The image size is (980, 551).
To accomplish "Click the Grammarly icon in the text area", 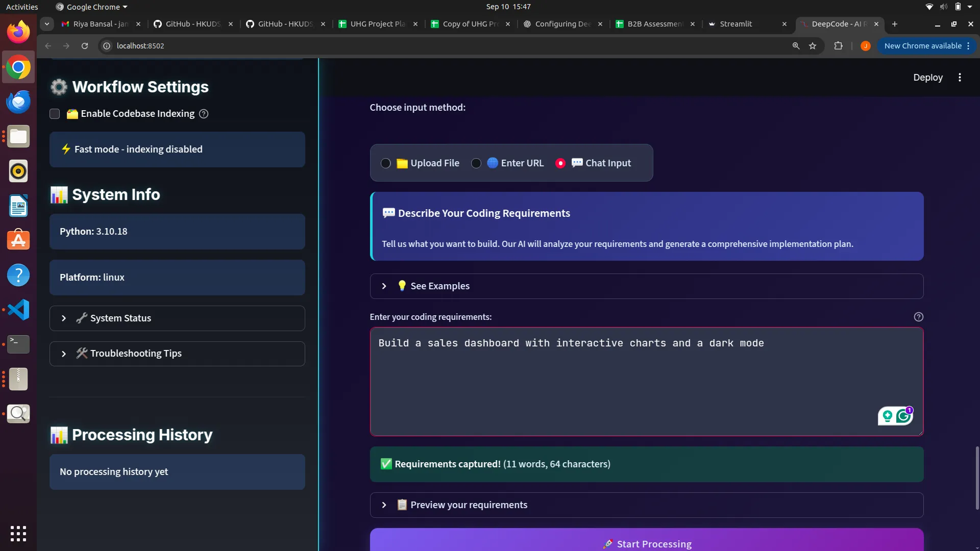I will click(902, 416).
